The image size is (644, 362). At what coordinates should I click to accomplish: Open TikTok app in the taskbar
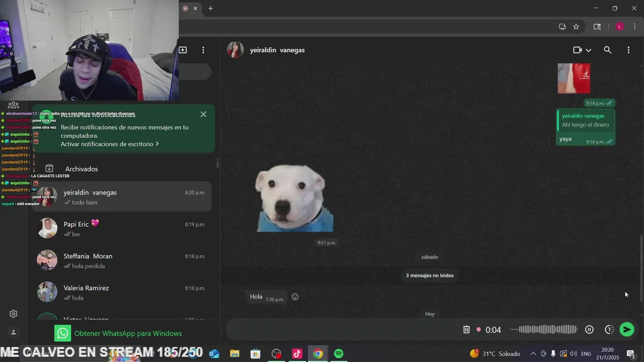297,354
